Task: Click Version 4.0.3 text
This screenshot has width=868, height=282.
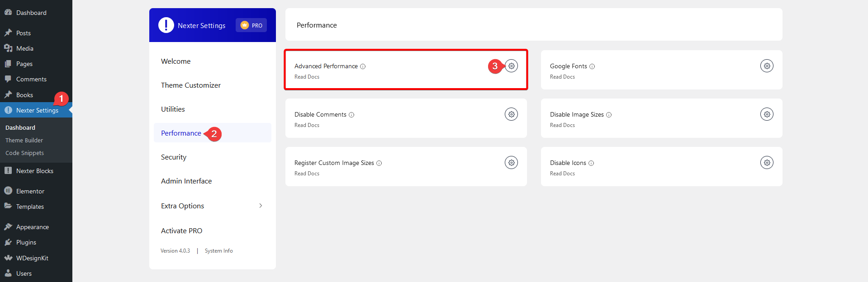Action: (x=175, y=251)
